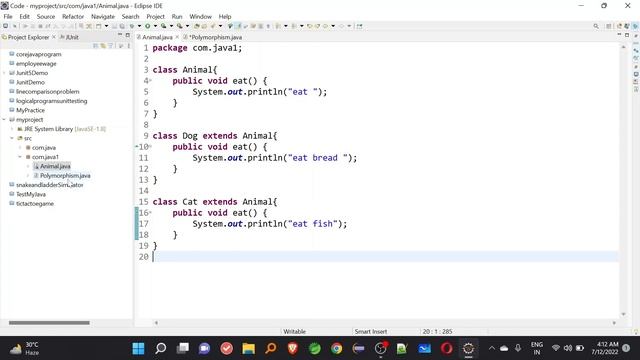Toggle code folding marker at line 16
The width and height of the screenshot is (640, 360).
click(150, 213)
